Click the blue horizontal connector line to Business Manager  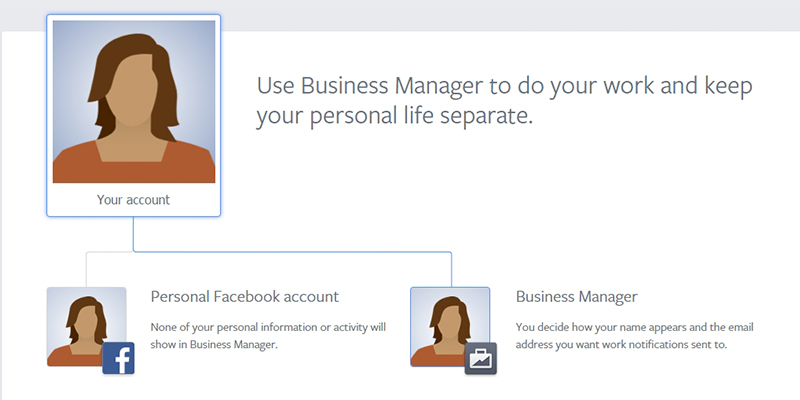292,252
